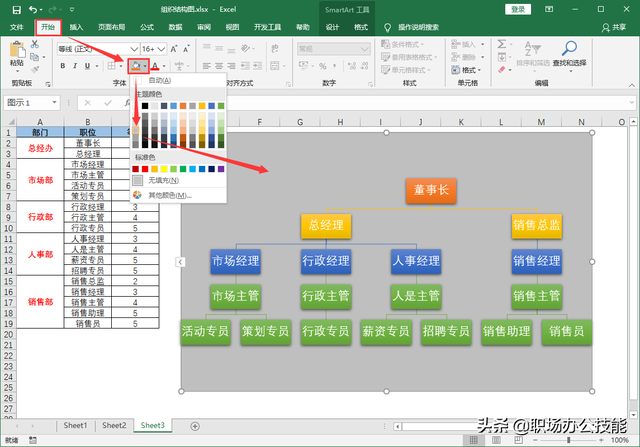Pick the standard yellow color swatch
This screenshot has width=640, height=447.
click(x=164, y=169)
